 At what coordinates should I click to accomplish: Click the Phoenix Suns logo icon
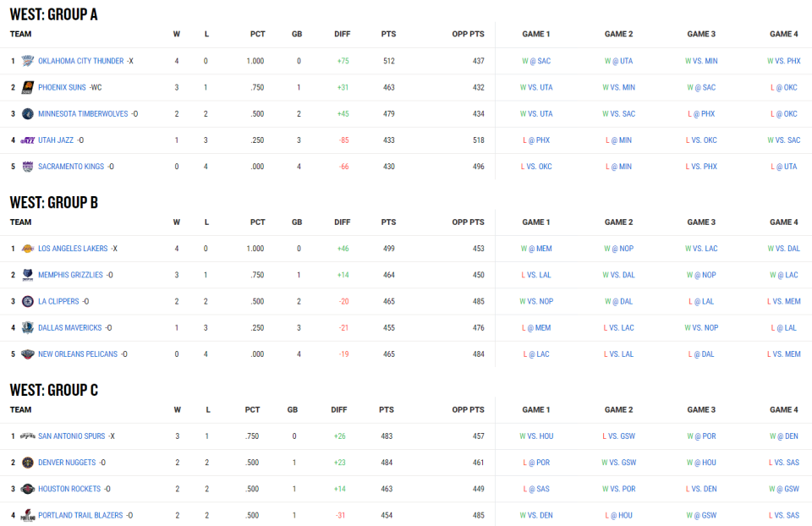pyautogui.click(x=28, y=87)
